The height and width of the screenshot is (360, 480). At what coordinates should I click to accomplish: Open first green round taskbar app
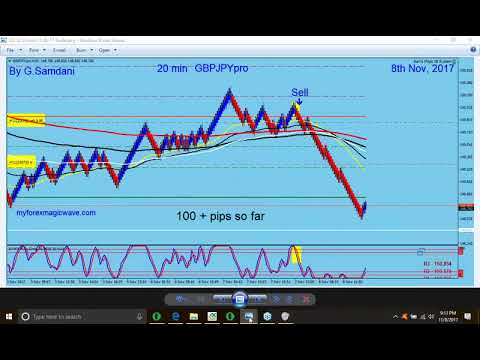click(x=157, y=316)
